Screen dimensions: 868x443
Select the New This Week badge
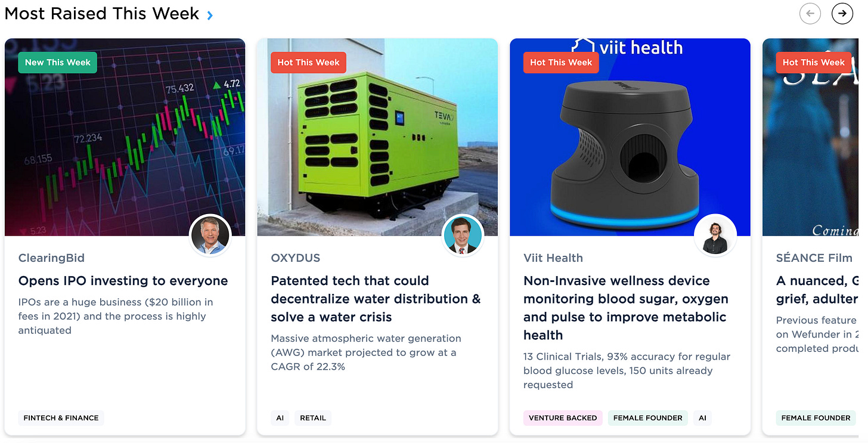click(x=58, y=63)
